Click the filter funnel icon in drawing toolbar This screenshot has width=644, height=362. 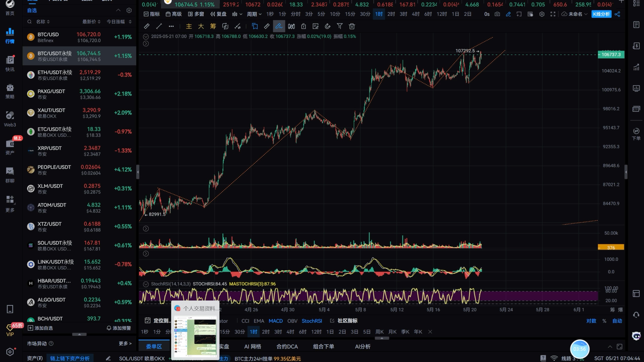(340, 26)
